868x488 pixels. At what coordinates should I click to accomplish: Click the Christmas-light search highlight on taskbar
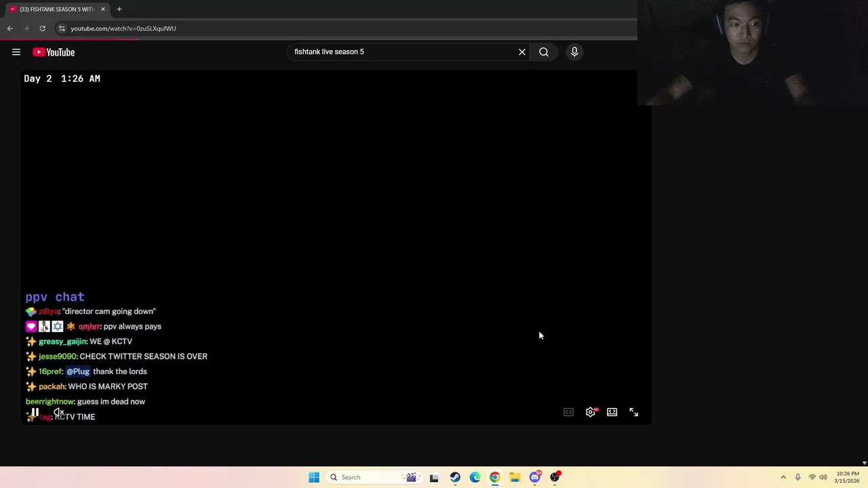tap(411, 477)
